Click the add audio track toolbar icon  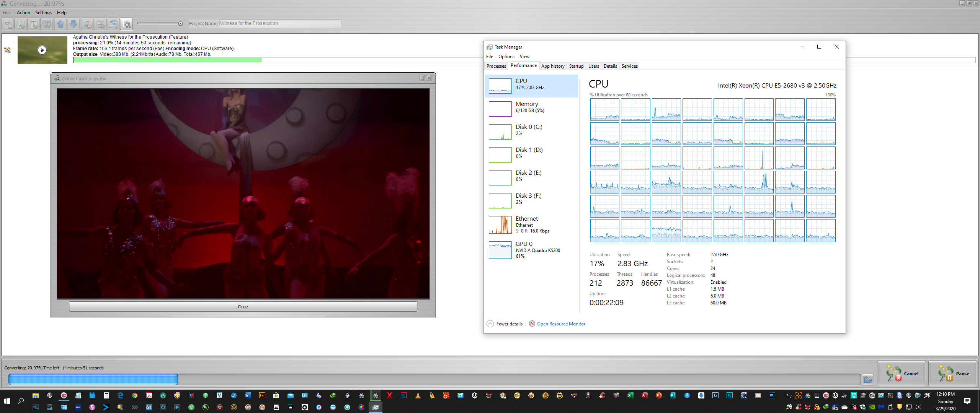point(21,24)
